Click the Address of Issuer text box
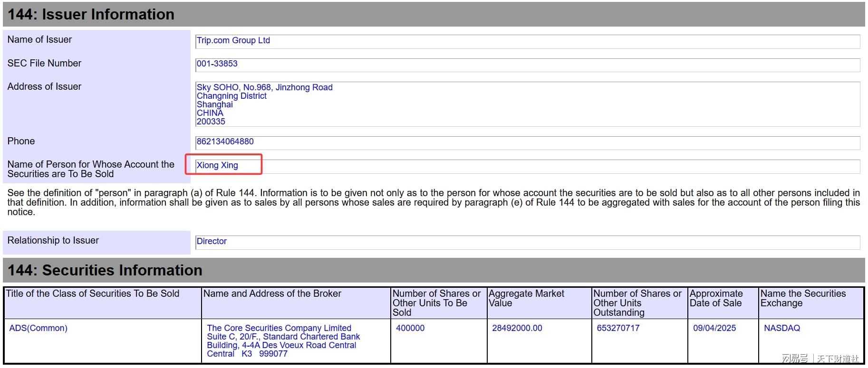868x368 pixels. [x=527, y=104]
